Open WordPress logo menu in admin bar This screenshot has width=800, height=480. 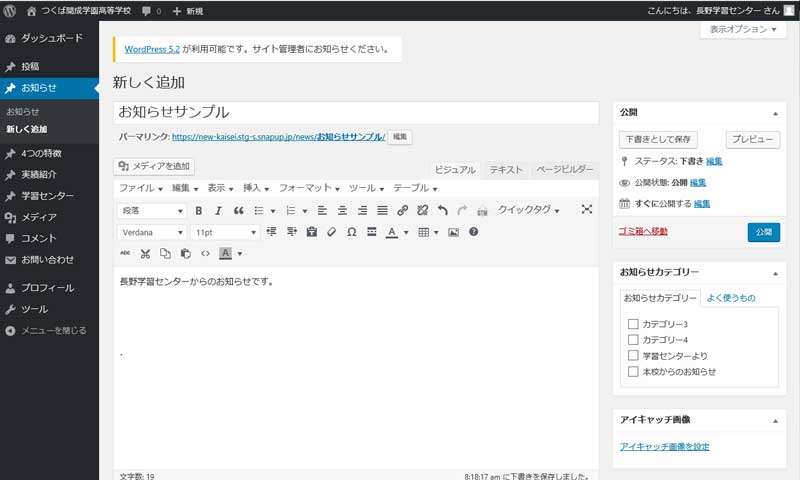point(10,11)
